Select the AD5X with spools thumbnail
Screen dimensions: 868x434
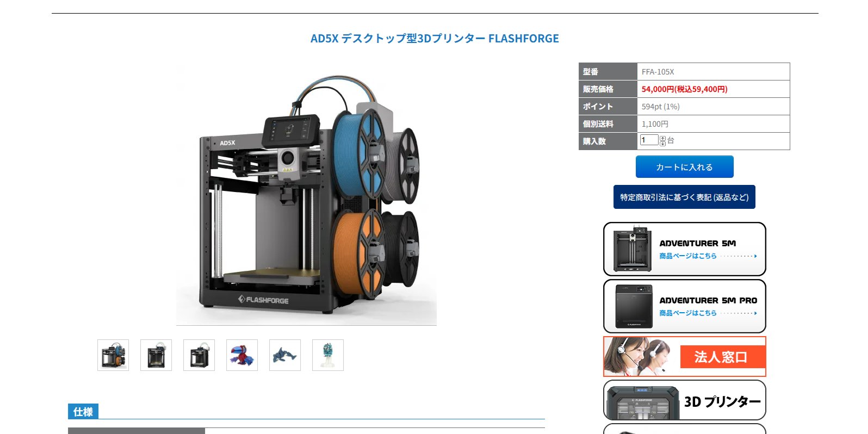click(x=113, y=355)
